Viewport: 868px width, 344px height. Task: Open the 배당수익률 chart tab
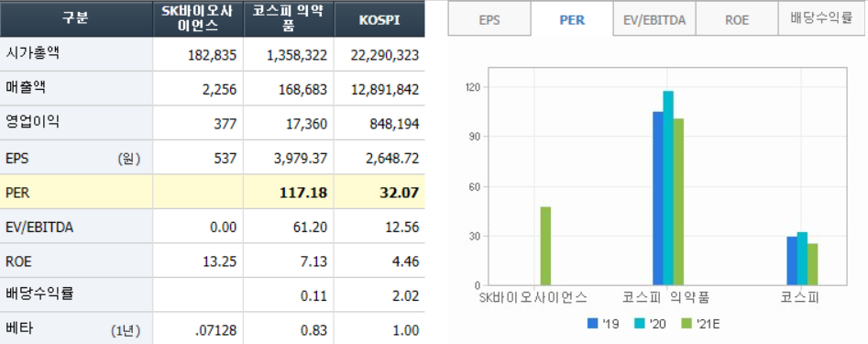(821, 19)
